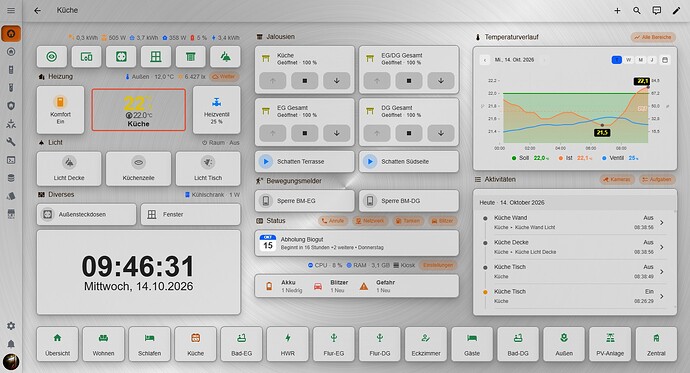Screen dimensions: 690x373
Task: Click the window grid icon button
Action: point(156,57)
